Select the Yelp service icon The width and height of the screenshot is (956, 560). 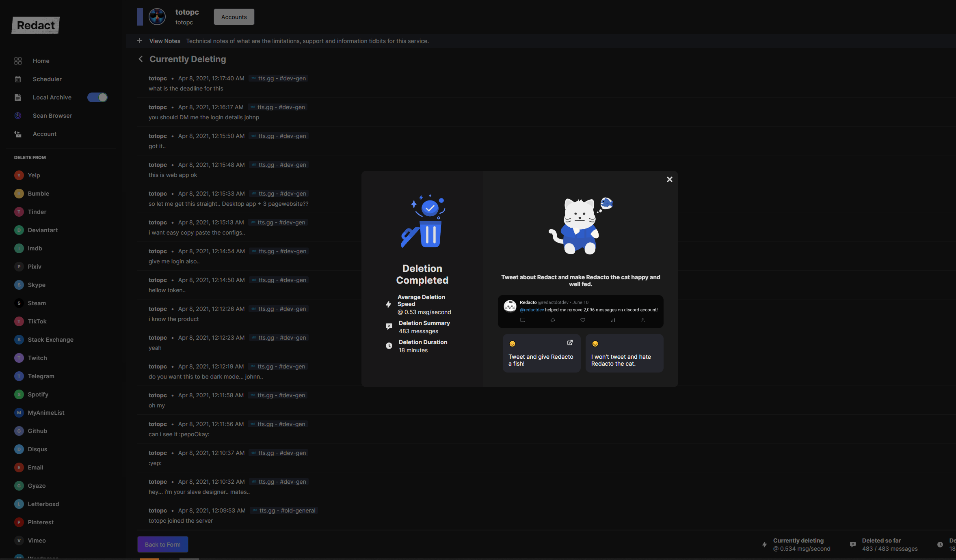click(19, 175)
